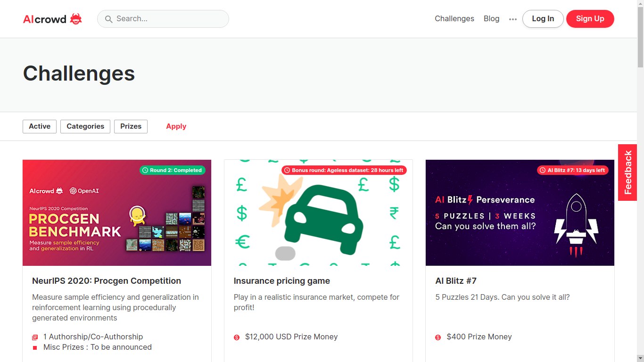Image resolution: width=644 pixels, height=362 pixels.
Task: Click the search magnifier icon
Action: 108,19
